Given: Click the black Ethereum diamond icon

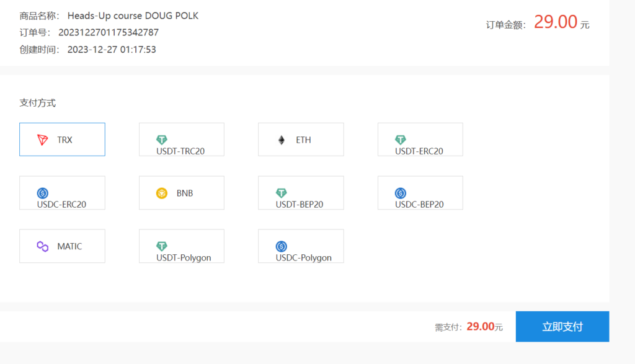Looking at the screenshot, I should pyautogui.click(x=282, y=140).
